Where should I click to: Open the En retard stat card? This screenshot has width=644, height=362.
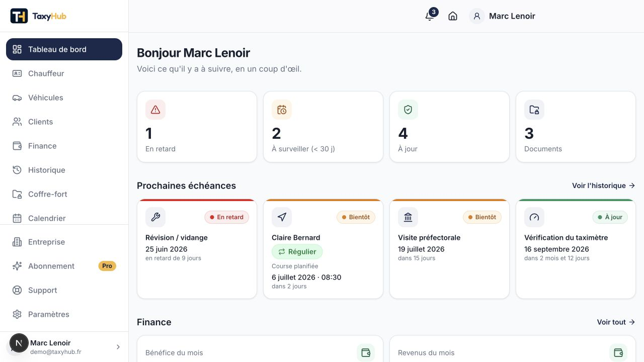click(x=197, y=127)
